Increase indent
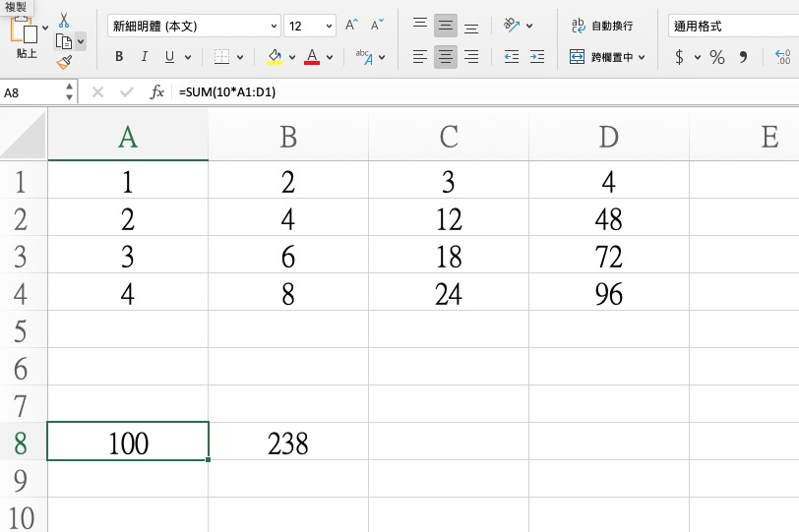The height and width of the screenshot is (532, 799). [x=537, y=56]
